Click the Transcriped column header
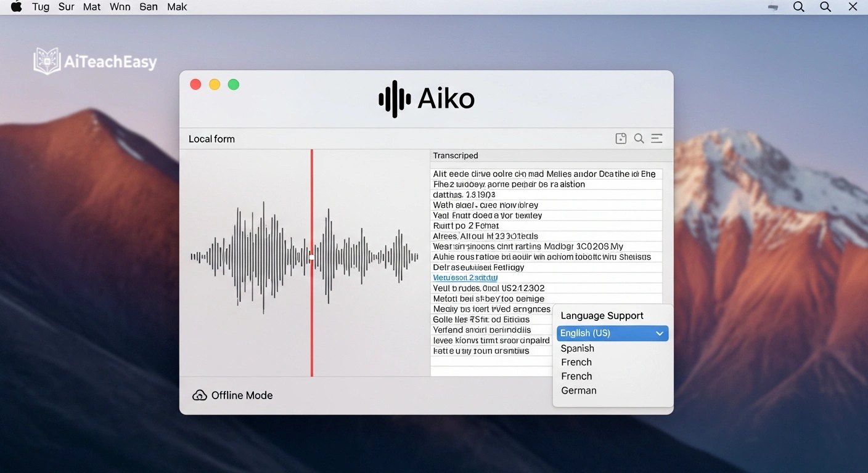Image resolution: width=868 pixels, height=473 pixels. (456, 156)
